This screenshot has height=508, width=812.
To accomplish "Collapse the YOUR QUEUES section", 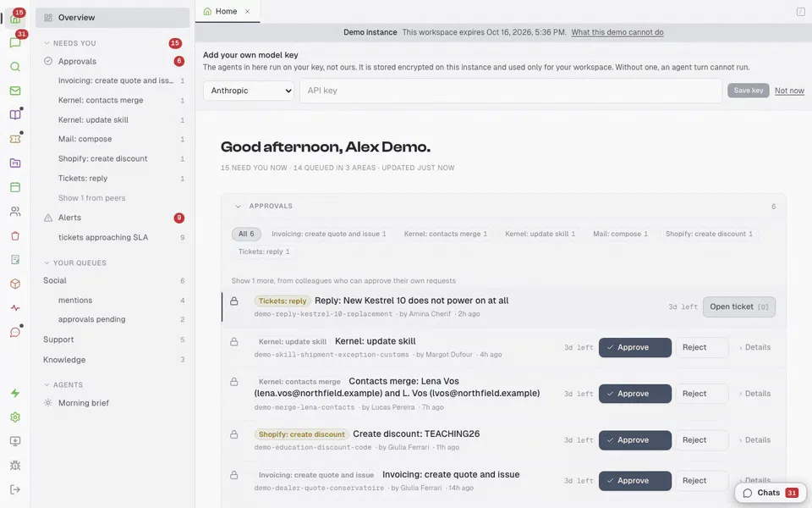I will tap(47, 262).
